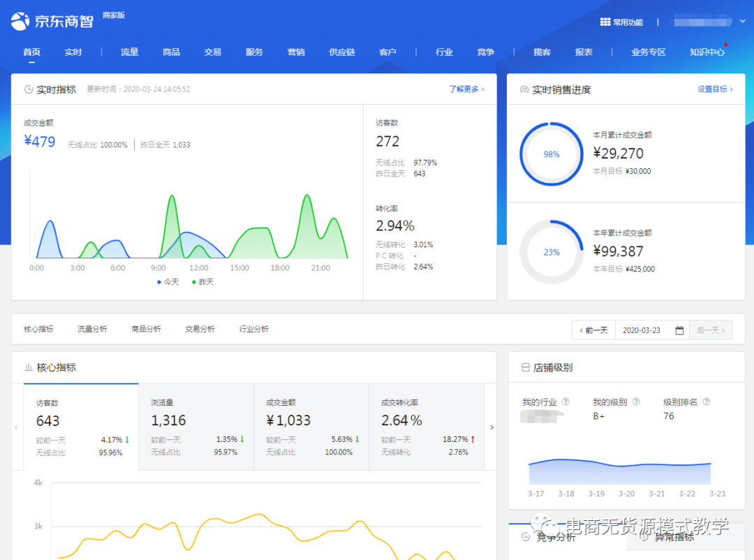Image resolution: width=754 pixels, height=560 pixels.
Task: Click the monthly total ¥29,270
Action: (x=618, y=154)
